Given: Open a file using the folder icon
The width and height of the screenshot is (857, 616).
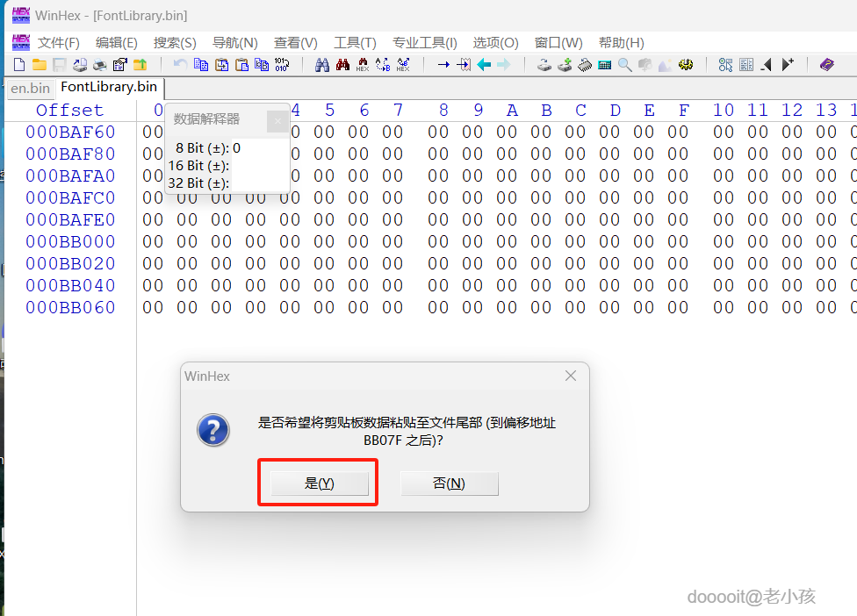Looking at the screenshot, I should pos(38,64).
